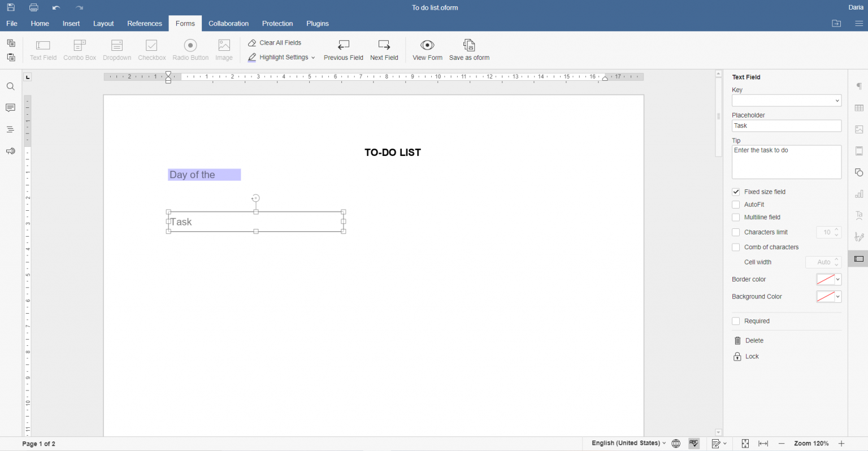Open Shape settings in the right sidebar
Screen dimensions: 868x451
[x=858, y=172]
